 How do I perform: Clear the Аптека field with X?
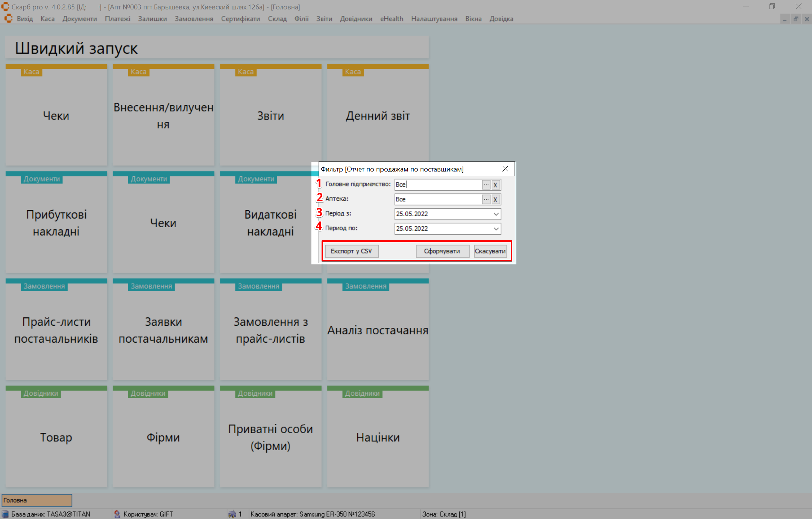click(496, 199)
